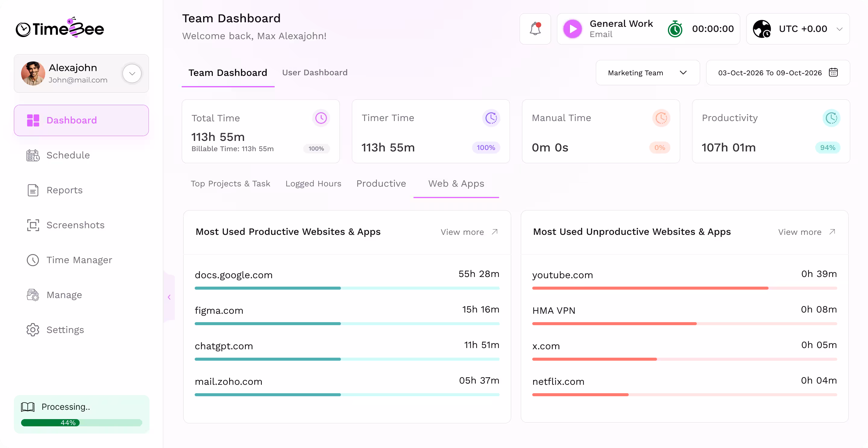The height and width of the screenshot is (448, 868).
Task: Open the Logged Hours tab
Action: pyautogui.click(x=313, y=184)
